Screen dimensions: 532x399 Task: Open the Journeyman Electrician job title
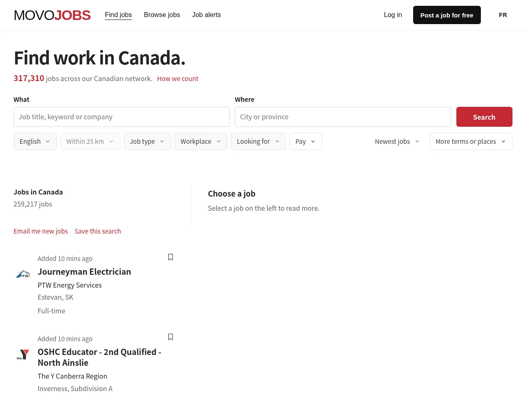84,272
